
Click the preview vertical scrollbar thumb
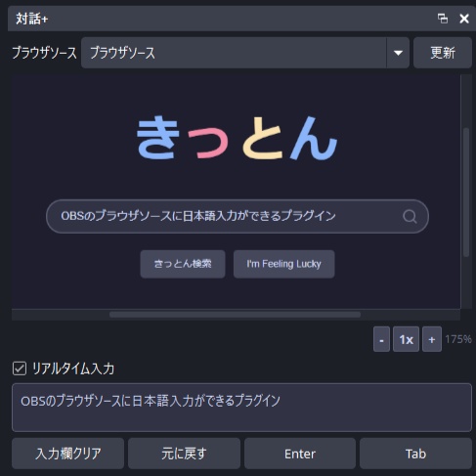(x=466, y=193)
